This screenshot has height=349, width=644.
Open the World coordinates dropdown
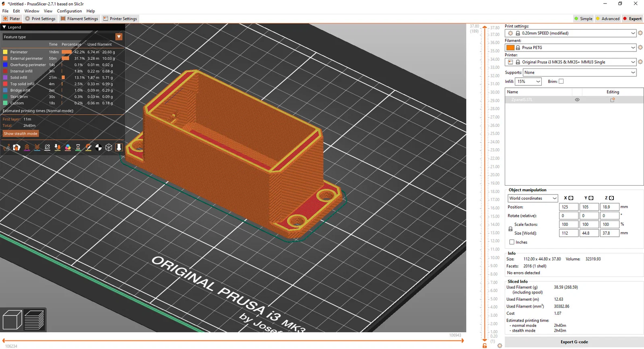tap(554, 198)
